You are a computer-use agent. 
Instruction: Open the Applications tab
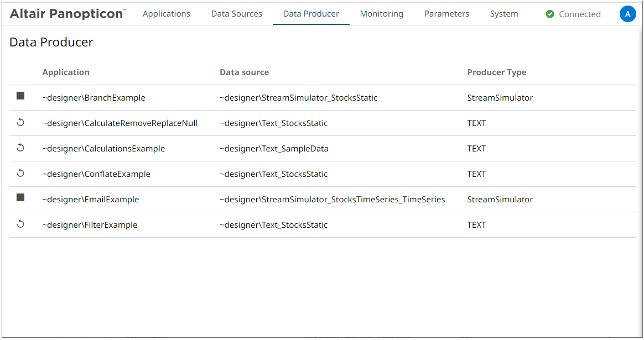(x=166, y=14)
